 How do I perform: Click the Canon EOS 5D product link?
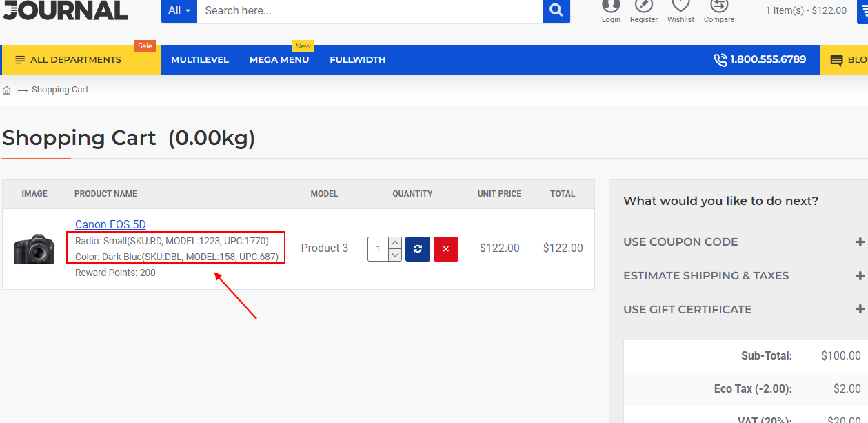110,224
